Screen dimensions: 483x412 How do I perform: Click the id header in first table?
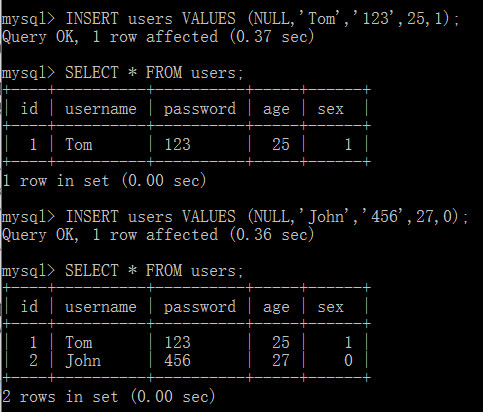[x=29, y=109]
